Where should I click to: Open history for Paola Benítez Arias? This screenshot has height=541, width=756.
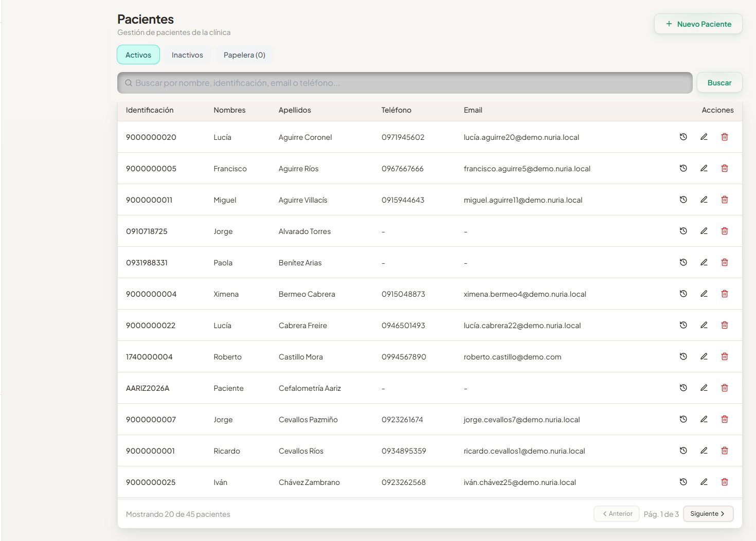683,262
